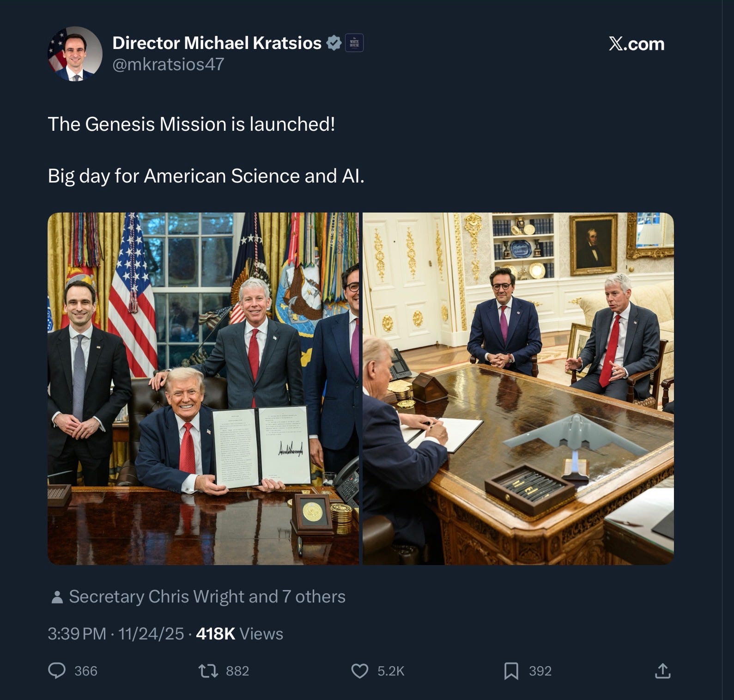Click the reply speech bubble icon

tap(57, 670)
